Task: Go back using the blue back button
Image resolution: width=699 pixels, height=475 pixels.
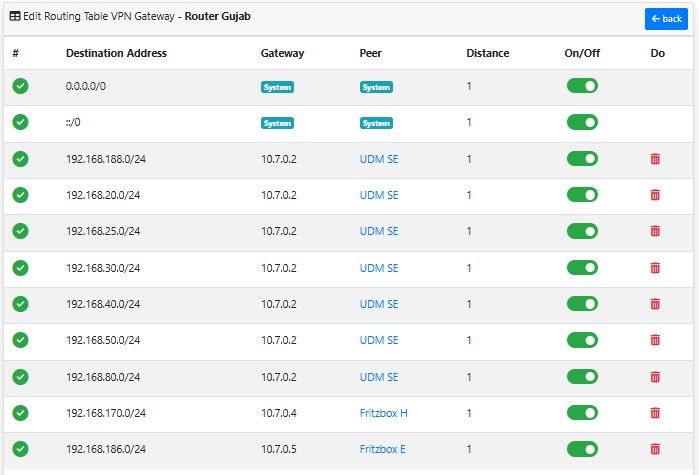Action: 666,19
